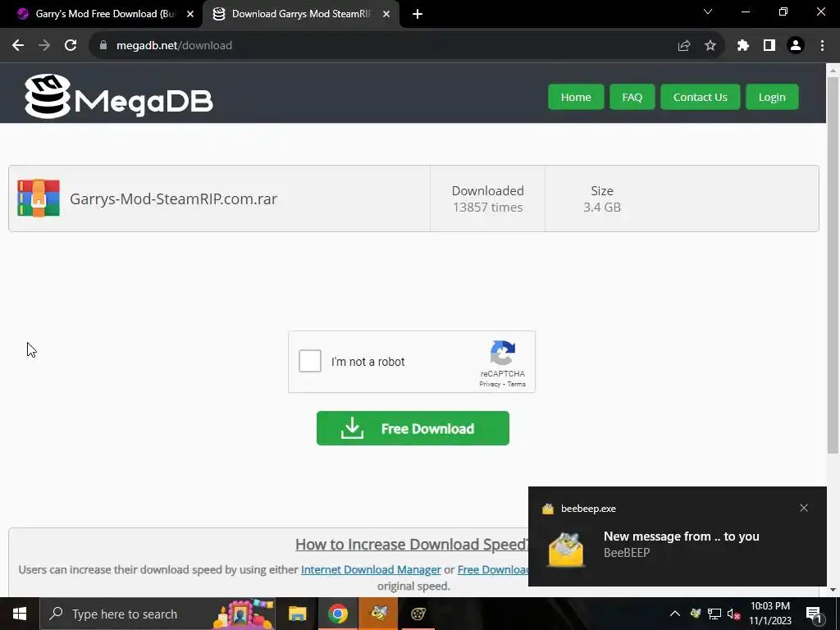The height and width of the screenshot is (630, 840).
Task: Open the Windows notification center
Action: pos(814,614)
